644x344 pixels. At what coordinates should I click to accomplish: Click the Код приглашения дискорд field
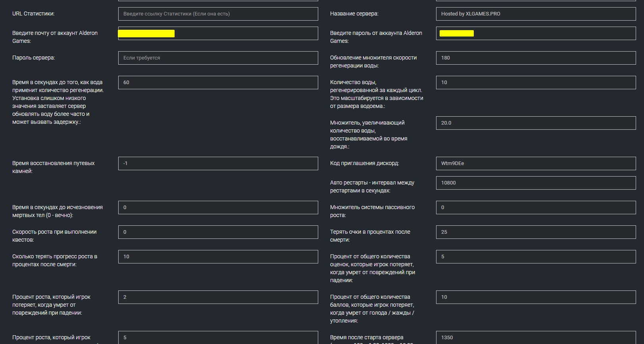tap(536, 163)
